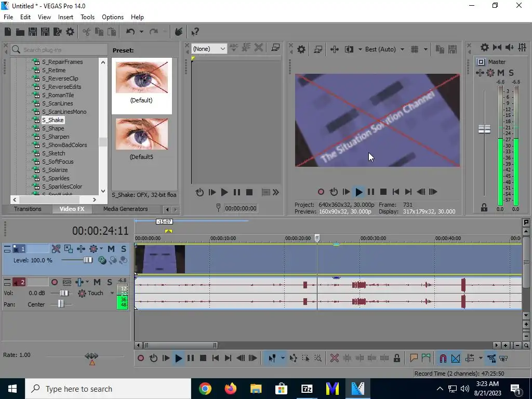Undo the last action
Viewport: 532px width, 399px height.
pos(130,32)
